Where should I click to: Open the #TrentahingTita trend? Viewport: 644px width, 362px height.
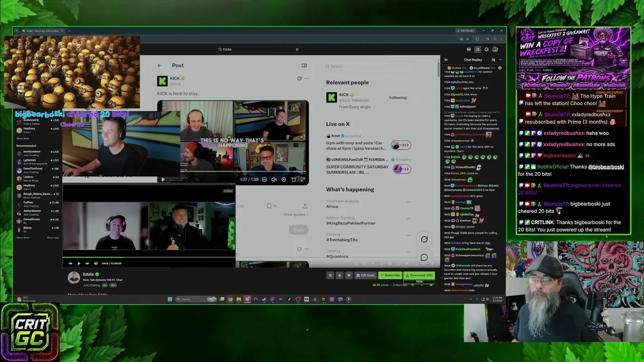pos(342,240)
